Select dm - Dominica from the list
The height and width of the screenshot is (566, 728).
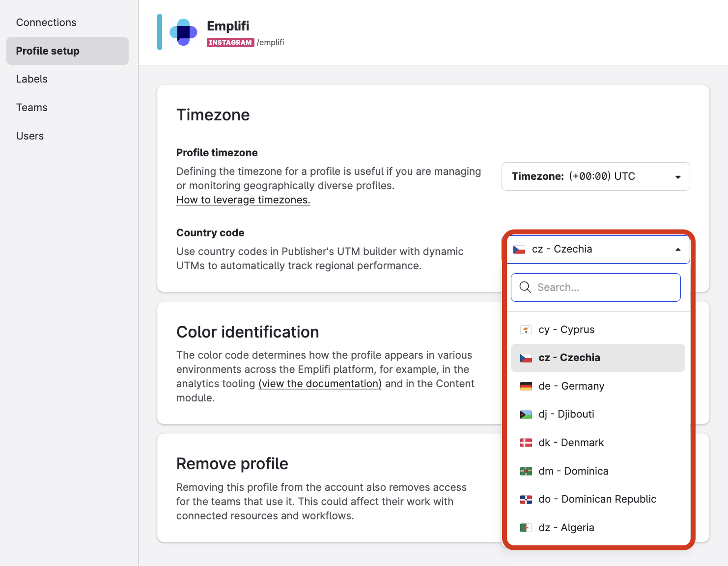click(598, 471)
